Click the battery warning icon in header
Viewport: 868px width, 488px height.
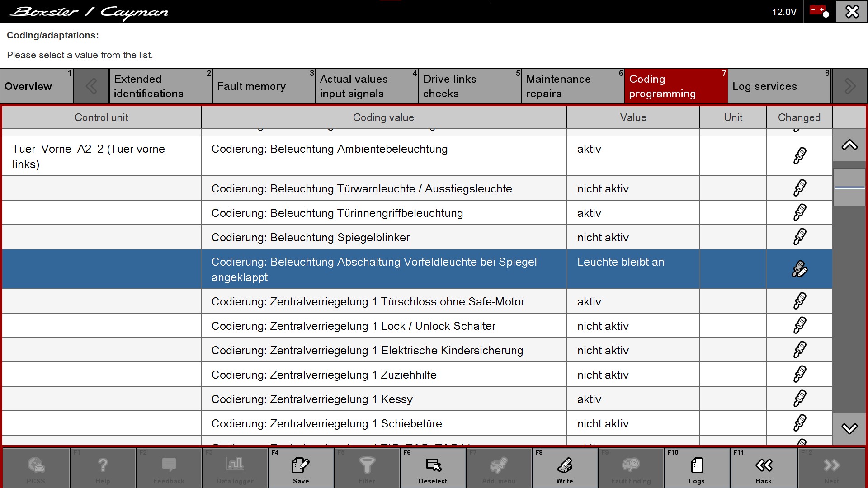click(x=819, y=11)
